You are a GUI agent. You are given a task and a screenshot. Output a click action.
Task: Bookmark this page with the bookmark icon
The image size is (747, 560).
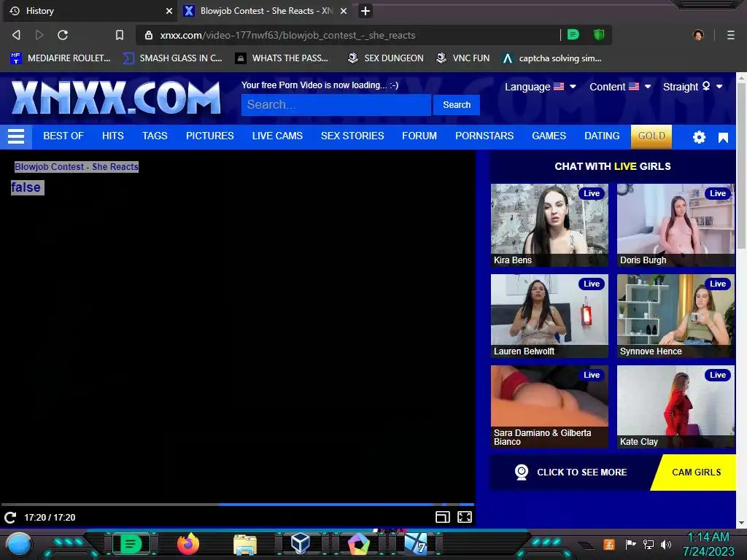(x=120, y=35)
